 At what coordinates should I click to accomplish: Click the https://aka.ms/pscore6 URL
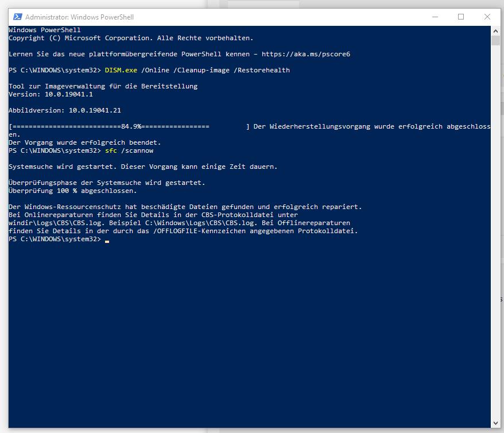point(306,54)
